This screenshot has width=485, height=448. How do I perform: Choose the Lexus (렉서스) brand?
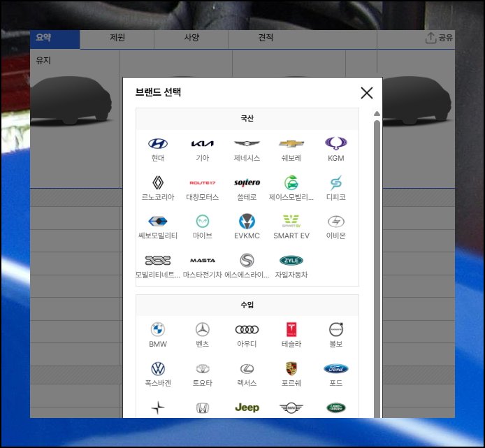pyautogui.click(x=247, y=368)
